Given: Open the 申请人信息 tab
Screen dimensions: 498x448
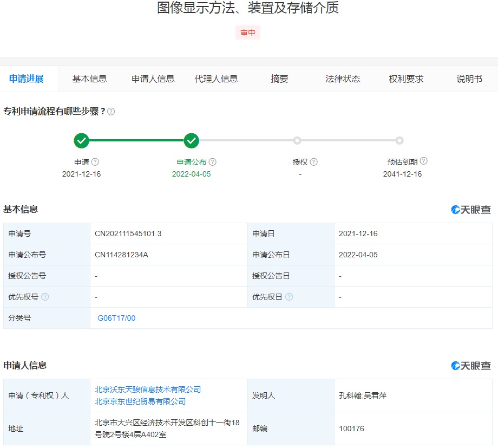Looking at the screenshot, I should (153, 79).
